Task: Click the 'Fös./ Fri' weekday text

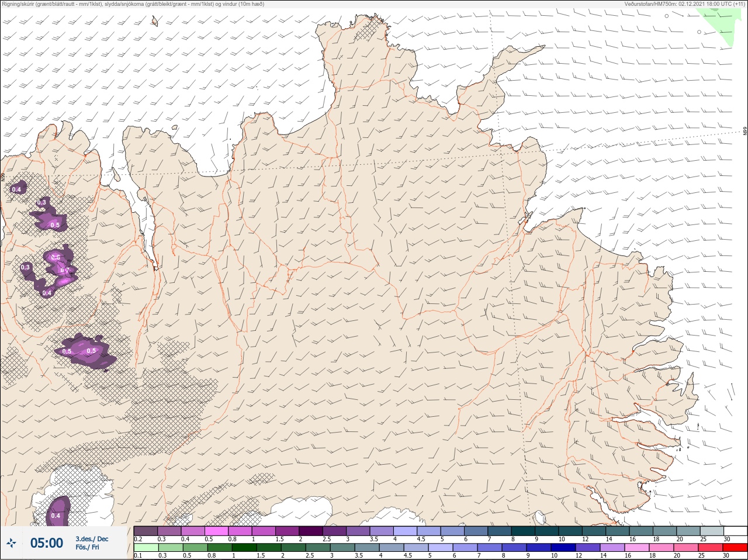Action: [87, 548]
